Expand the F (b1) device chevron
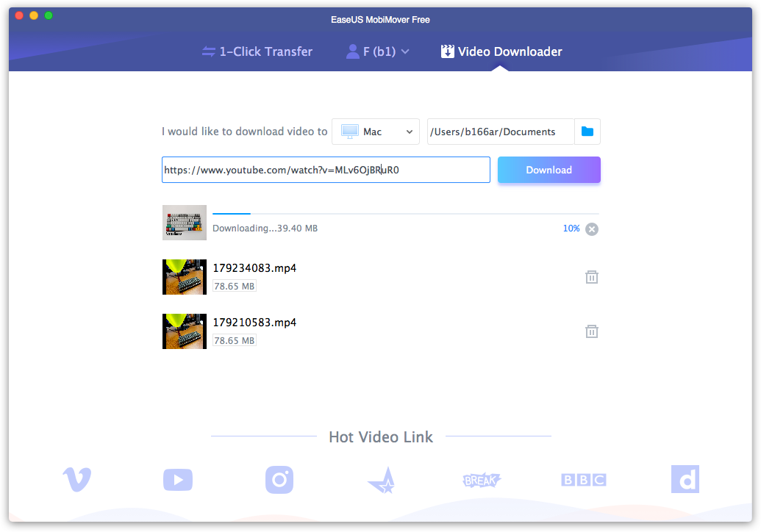761x532 pixels. click(x=405, y=51)
